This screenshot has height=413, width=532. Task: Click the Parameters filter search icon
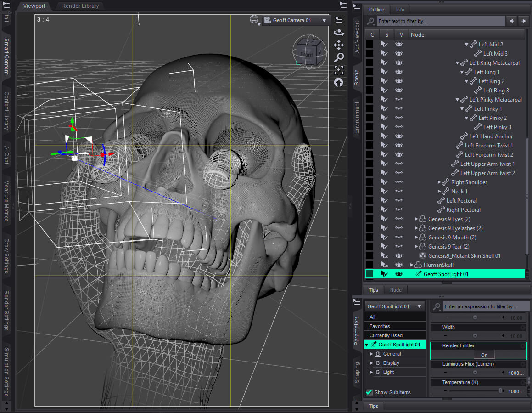click(437, 306)
